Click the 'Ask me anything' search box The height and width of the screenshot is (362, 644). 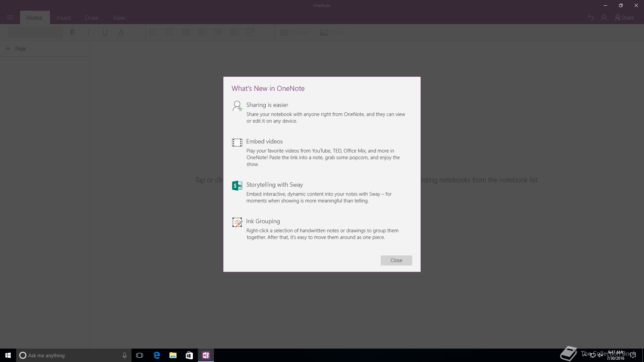(74, 355)
